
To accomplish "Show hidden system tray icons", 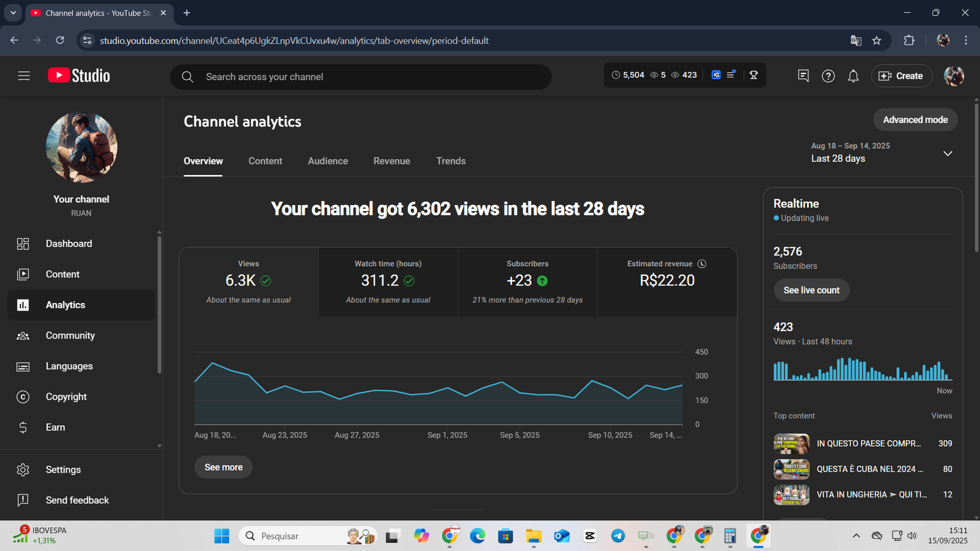I will point(856,536).
